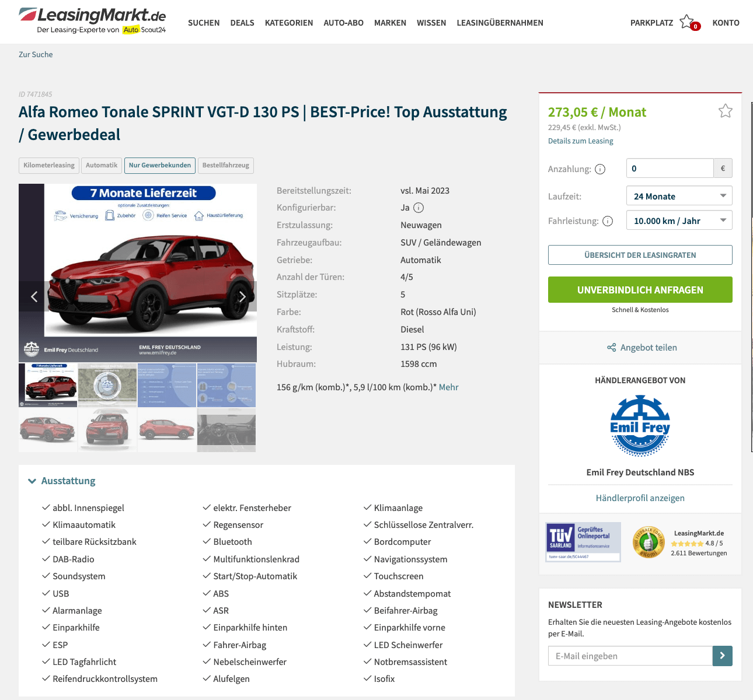Open the LEASINGÜBERNAHMEN menu item
Screen dimensions: 753x700
point(500,23)
